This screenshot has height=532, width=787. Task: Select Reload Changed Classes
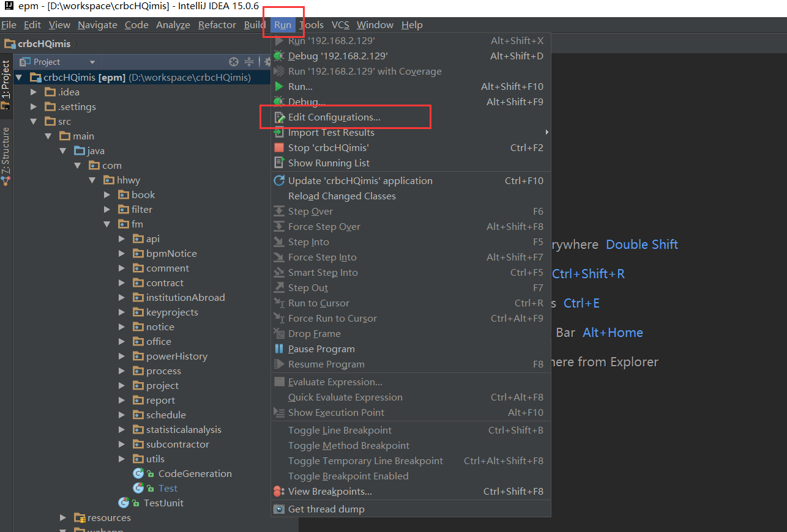pyautogui.click(x=411, y=196)
